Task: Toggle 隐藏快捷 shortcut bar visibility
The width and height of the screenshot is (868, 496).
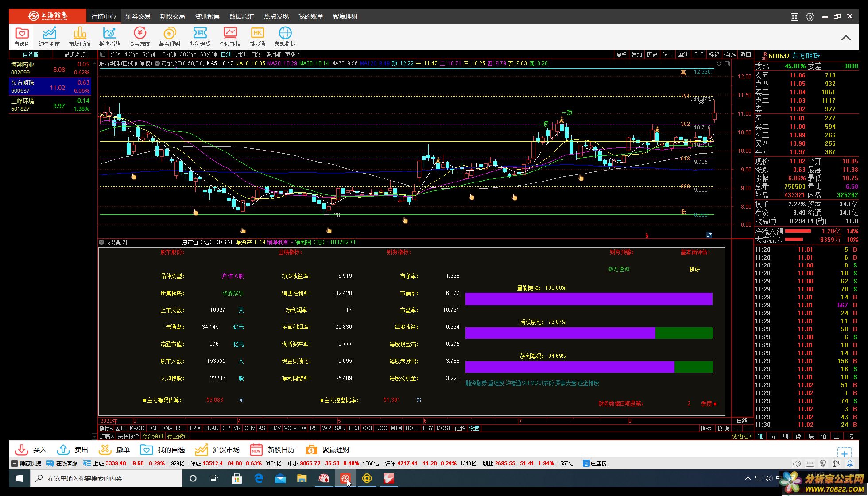Action: [26, 463]
